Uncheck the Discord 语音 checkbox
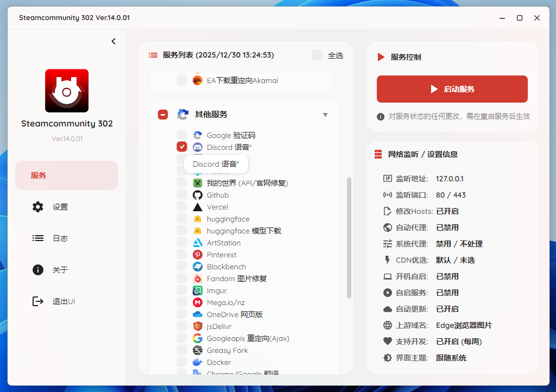Viewport: 556px width, 392px height. pos(182,147)
